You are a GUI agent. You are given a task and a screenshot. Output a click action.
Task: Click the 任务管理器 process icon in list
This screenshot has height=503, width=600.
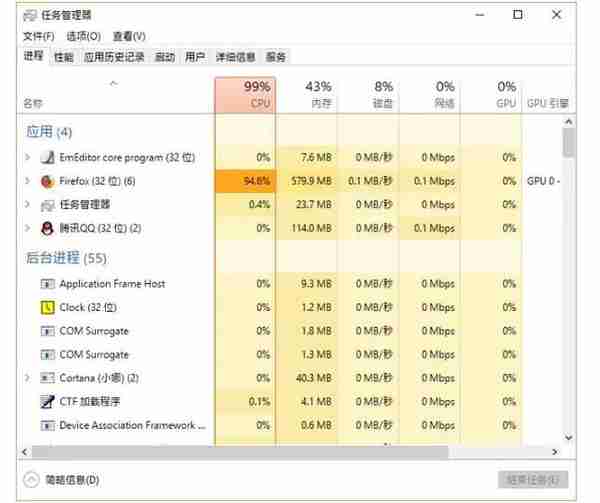47,205
